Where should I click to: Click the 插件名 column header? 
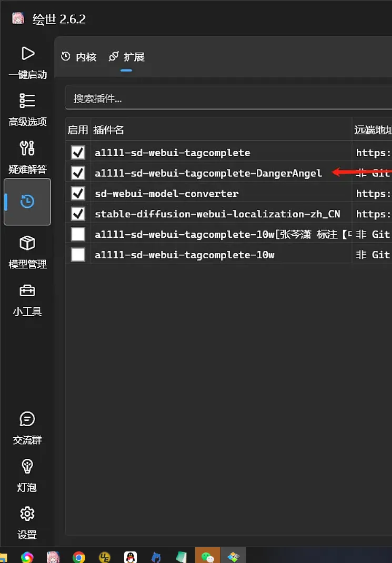tap(109, 130)
